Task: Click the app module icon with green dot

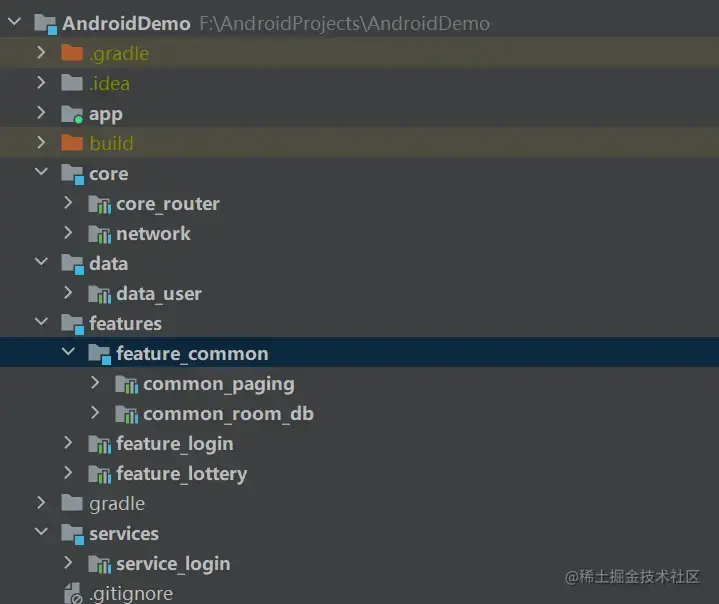Action: tap(72, 114)
